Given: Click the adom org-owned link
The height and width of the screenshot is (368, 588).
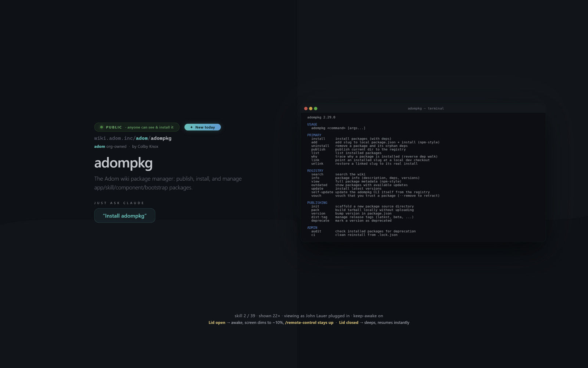Looking at the screenshot, I should coord(100,146).
